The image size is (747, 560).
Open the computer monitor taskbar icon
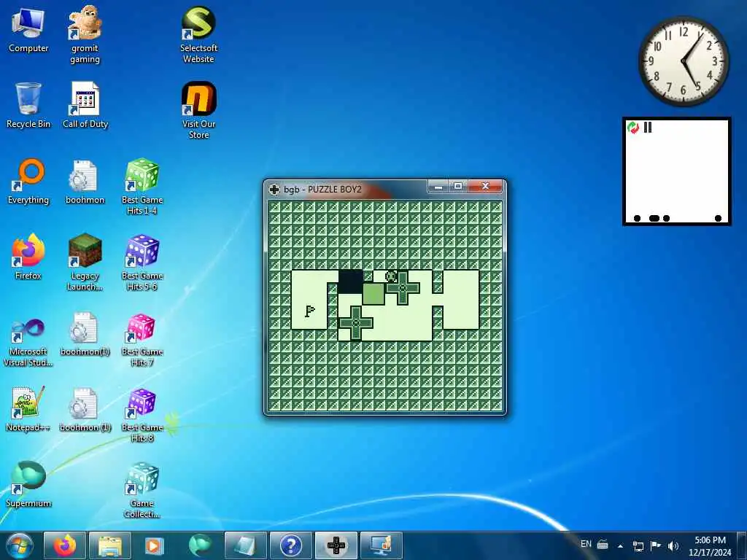tap(381, 545)
